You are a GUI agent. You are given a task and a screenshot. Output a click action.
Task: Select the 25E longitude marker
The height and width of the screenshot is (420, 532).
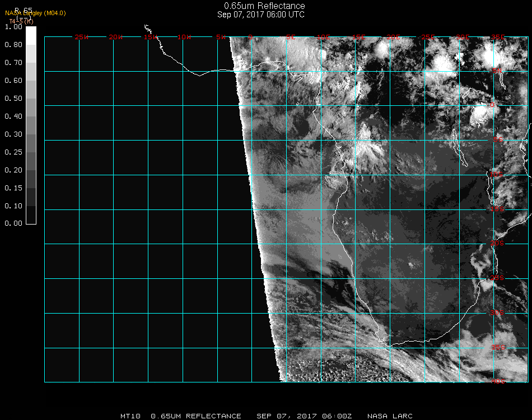click(428, 37)
